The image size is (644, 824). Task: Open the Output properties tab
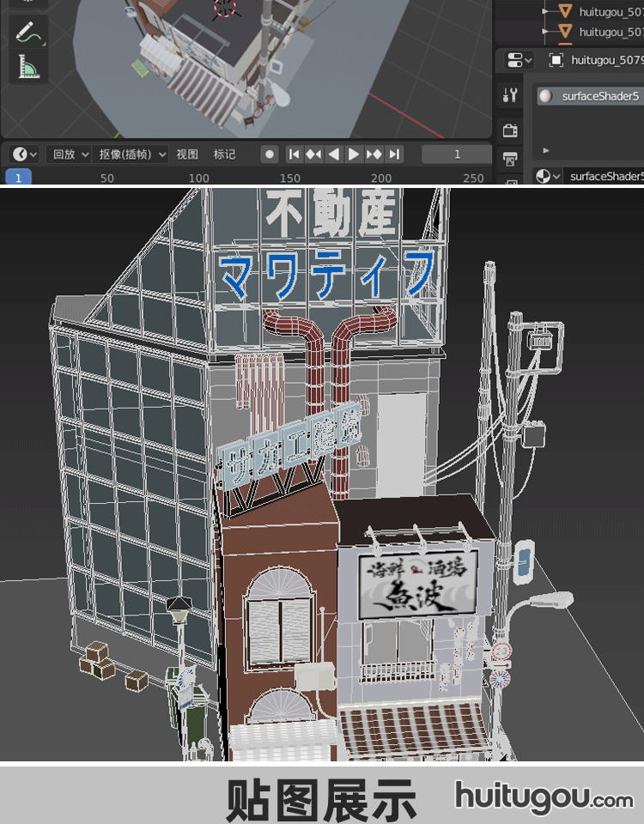[510, 160]
